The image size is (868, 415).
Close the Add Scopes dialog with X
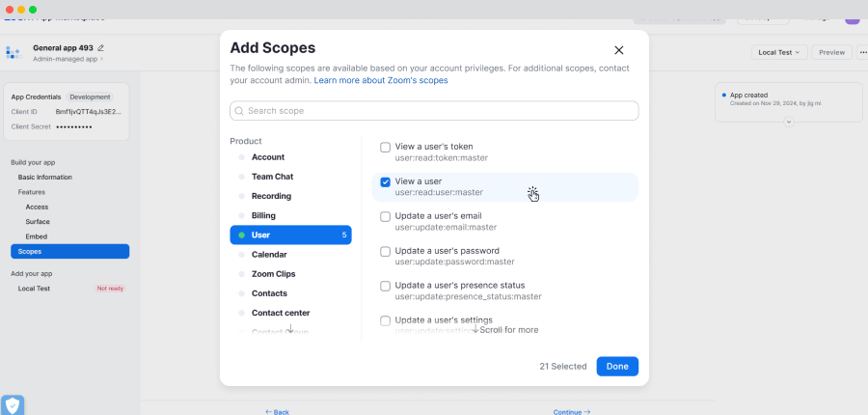click(x=619, y=50)
